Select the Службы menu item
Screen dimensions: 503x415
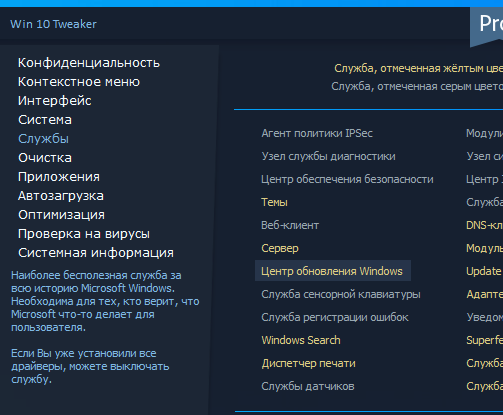click(43, 139)
